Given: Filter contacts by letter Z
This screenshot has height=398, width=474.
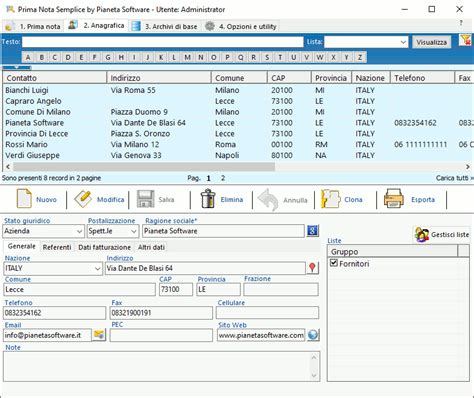Looking at the screenshot, I should (x=360, y=57).
